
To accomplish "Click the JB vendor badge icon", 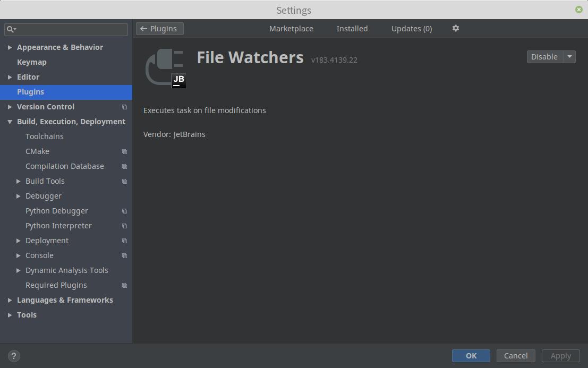I will (179, 80).
